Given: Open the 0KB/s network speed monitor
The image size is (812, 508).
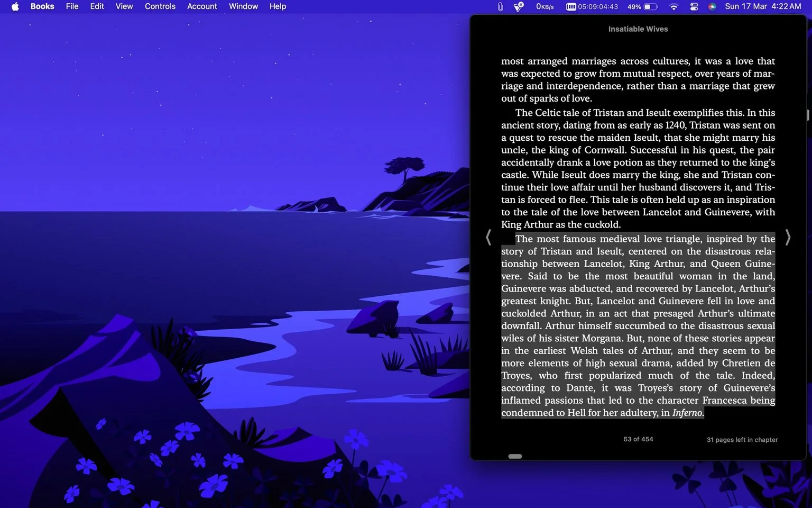Looking at the screenshot, I should click(545, 7).
